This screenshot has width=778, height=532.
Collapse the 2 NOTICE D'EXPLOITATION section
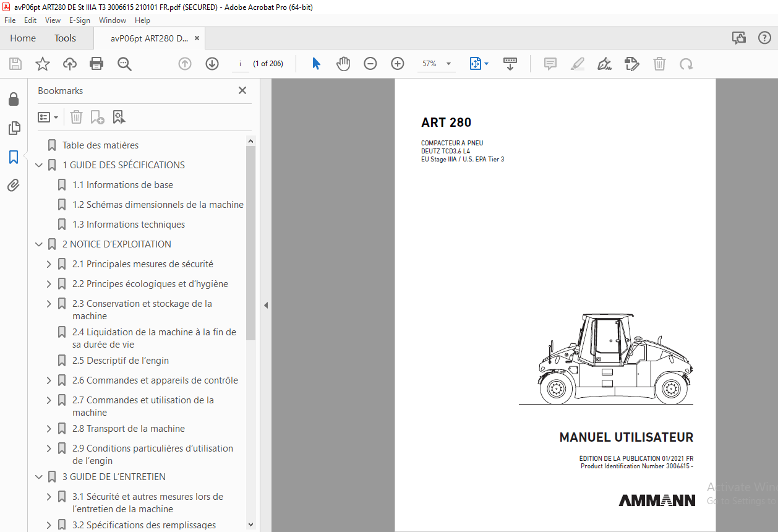click(39, 244)
